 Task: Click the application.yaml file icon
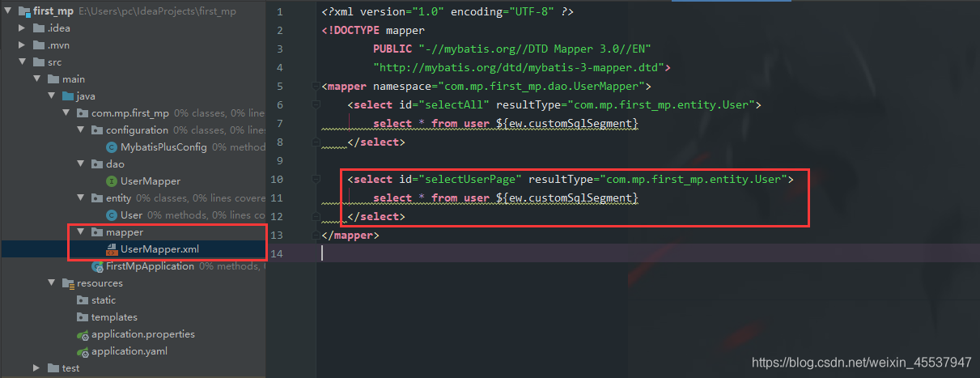pyautogui.click(x=83, y=352)
